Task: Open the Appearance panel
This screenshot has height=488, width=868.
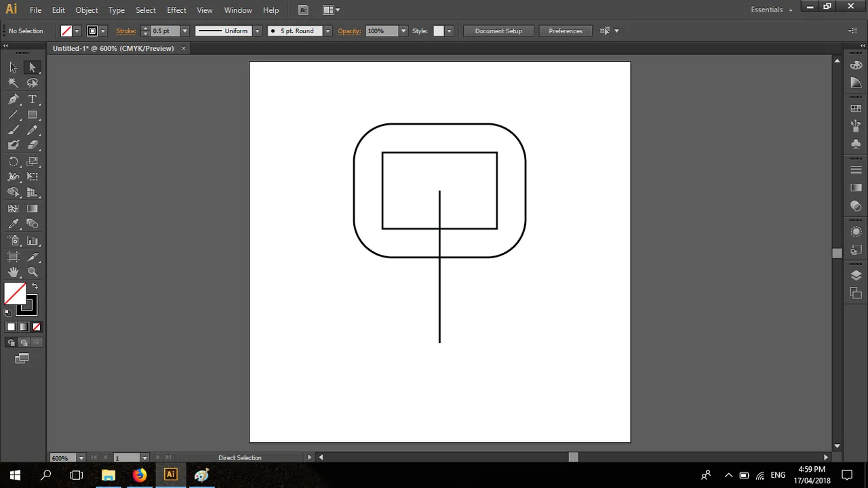Action: (x=856, y=232)
